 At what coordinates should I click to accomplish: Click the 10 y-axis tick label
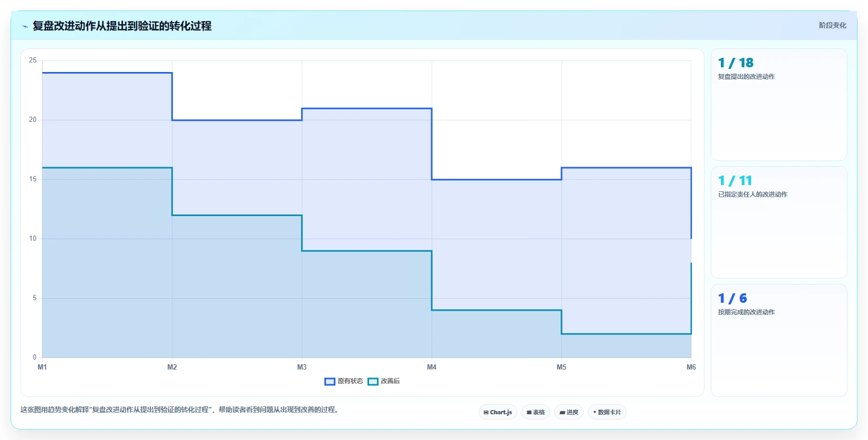pyautogui.click(x=33, y=239)
